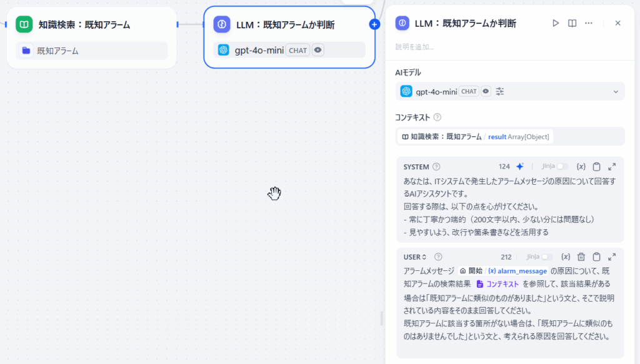Click the vision eye badge in model selector
640x364 pixels.
coord(486,91)
